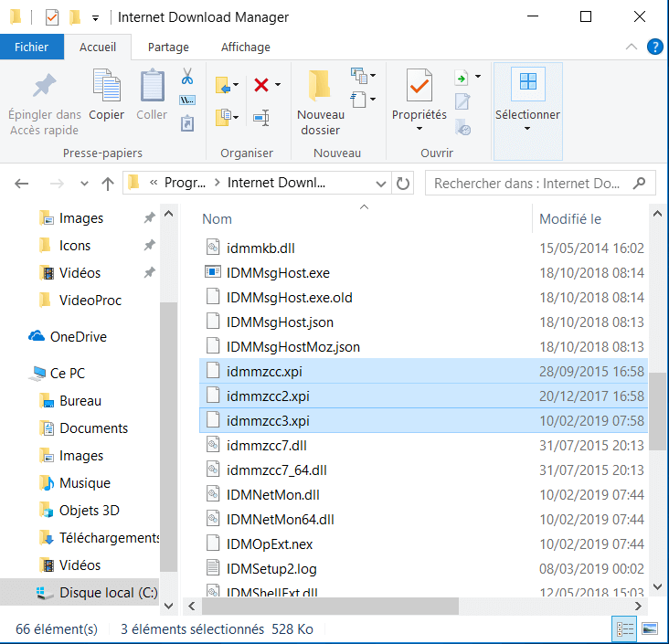Open the Copy to dropdown arrow

tap(236, 117)
